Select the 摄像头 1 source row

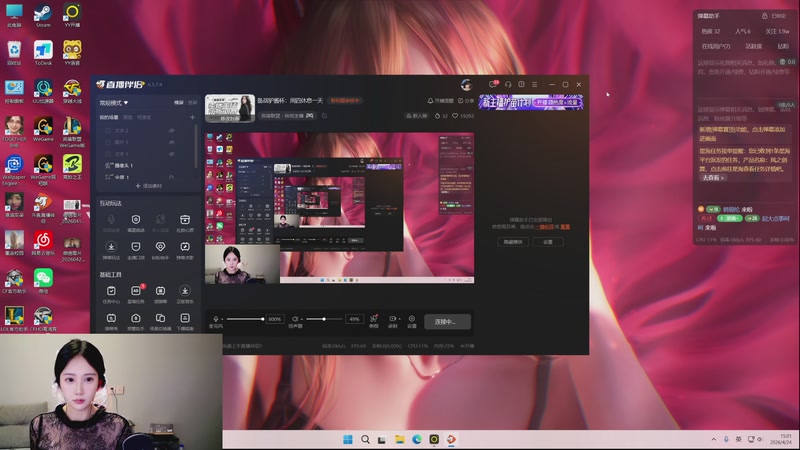[145, 165]
